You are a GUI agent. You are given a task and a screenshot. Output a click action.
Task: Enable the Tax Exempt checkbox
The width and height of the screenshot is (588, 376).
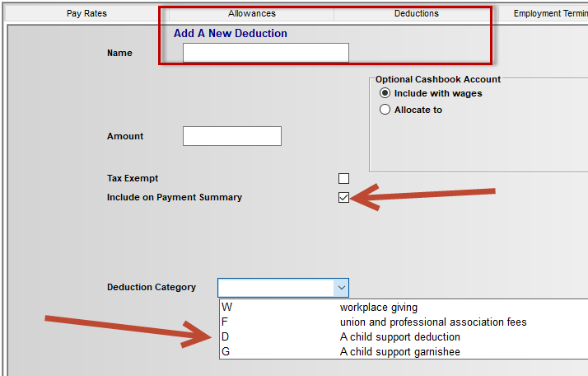[343, 178]
